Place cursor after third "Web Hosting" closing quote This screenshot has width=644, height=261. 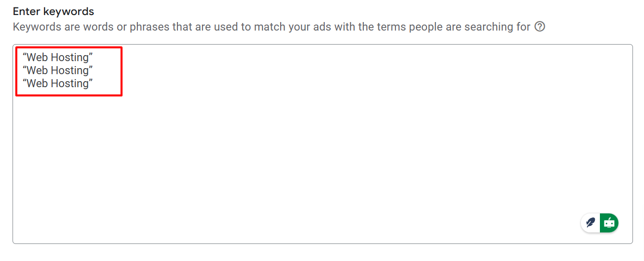click(x=94, y=84)
